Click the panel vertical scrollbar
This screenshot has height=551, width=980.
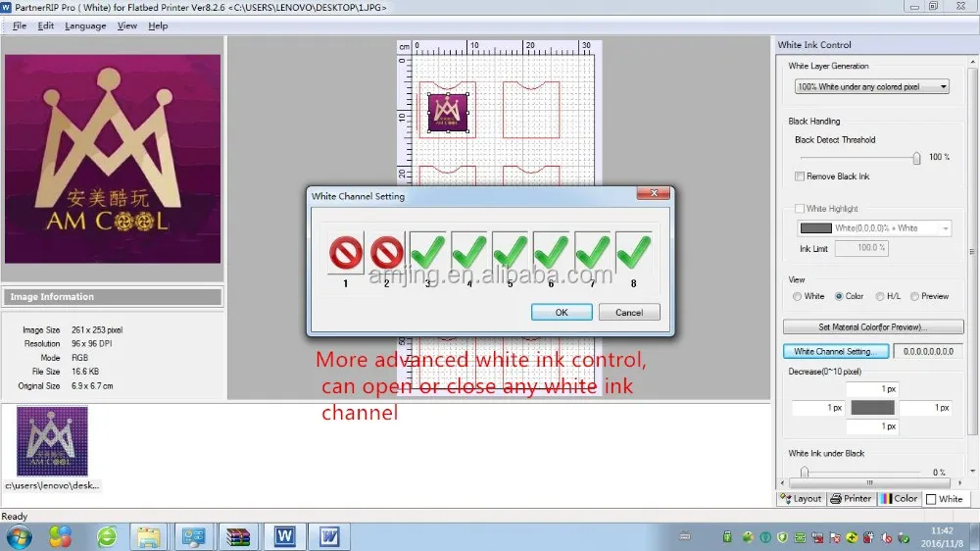[x=972, y=250]
